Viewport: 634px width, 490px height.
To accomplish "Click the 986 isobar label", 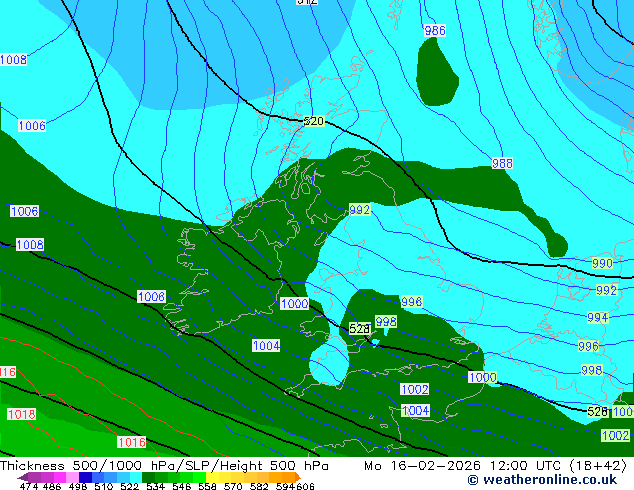I will (435, 31).
